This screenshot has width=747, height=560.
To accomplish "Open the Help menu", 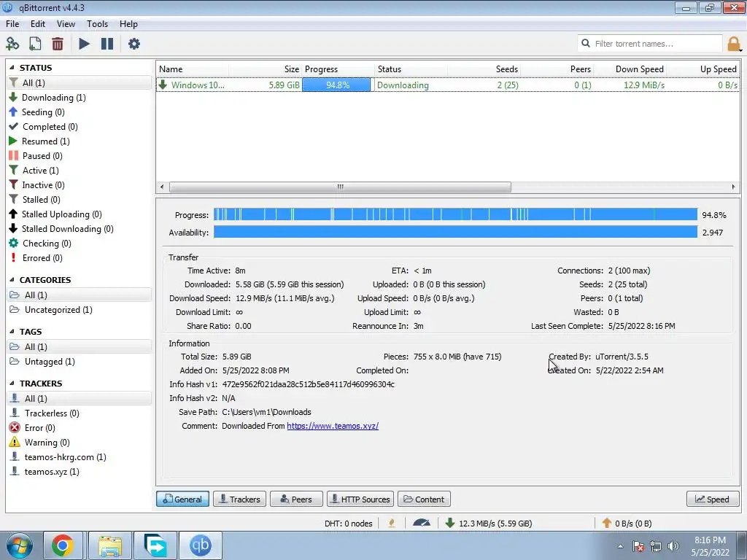I will coord(128,24).
